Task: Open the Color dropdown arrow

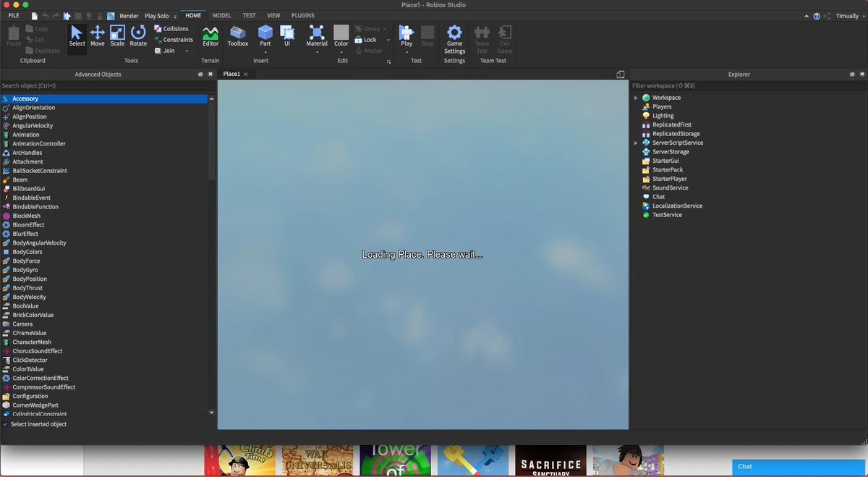Action: [x=341, y=52]
